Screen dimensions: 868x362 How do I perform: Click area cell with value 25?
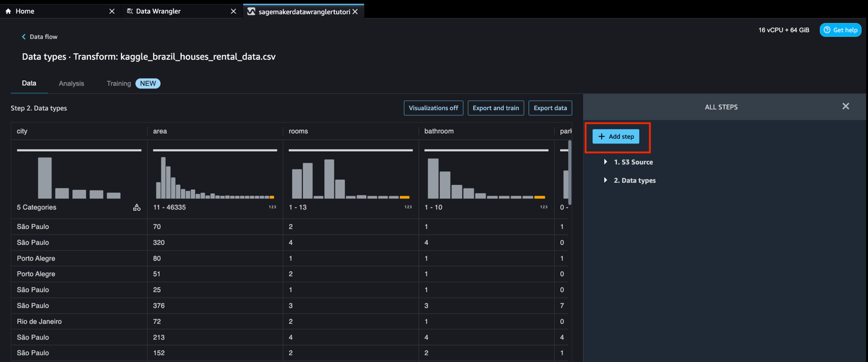(x=215, y=290)
